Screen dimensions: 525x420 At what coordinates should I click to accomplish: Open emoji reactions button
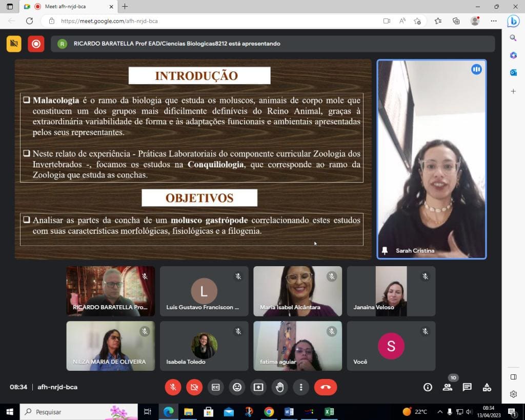237,387
